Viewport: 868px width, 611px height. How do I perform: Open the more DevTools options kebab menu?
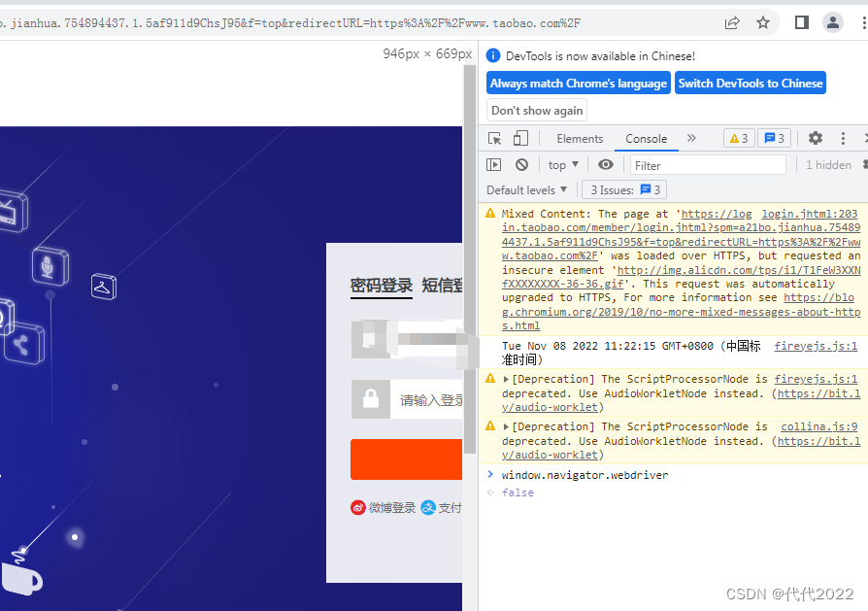click(843, 138)
